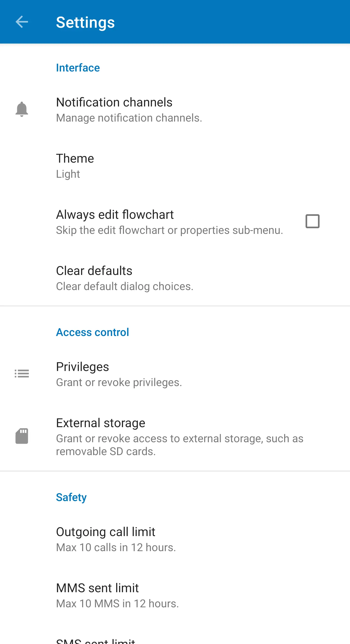The height and width of the screenshot is (644, 350).
Task: Tap the Safety section header
Action: pos(71,497)
